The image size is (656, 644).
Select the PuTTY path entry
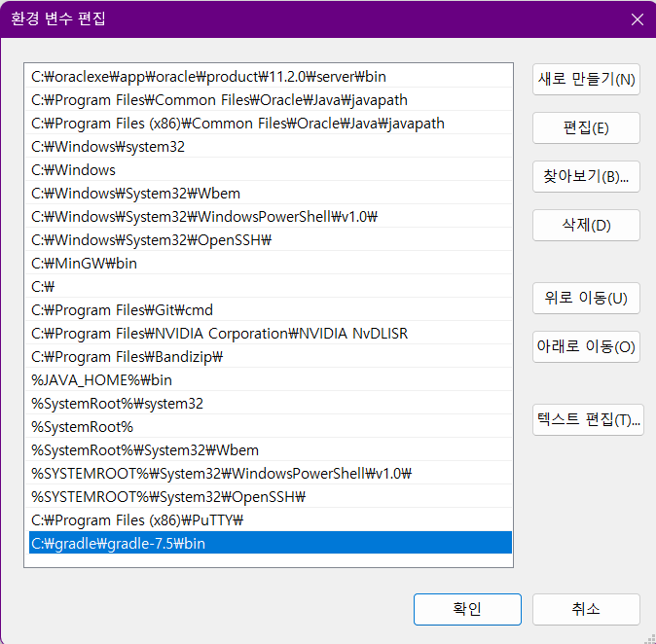point(271,520)
